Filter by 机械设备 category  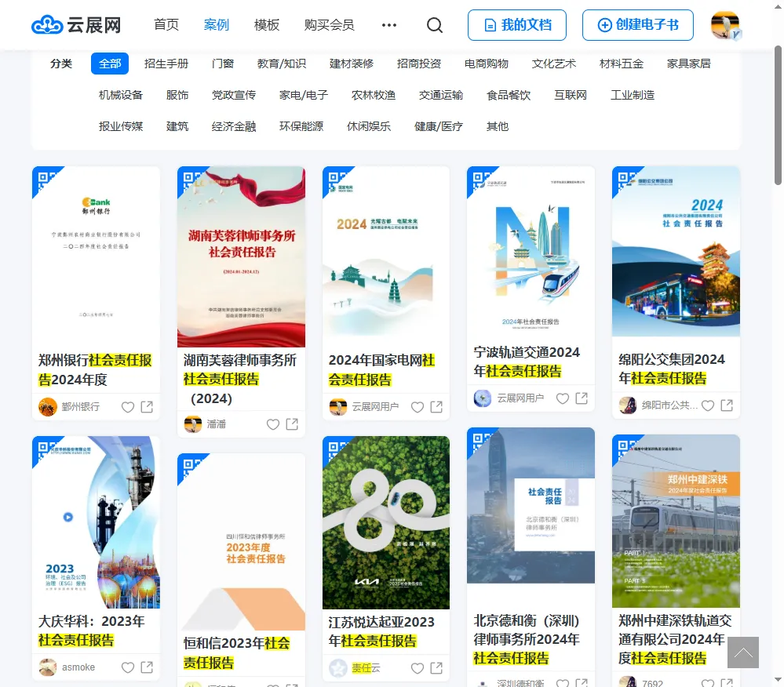point(121,95)
